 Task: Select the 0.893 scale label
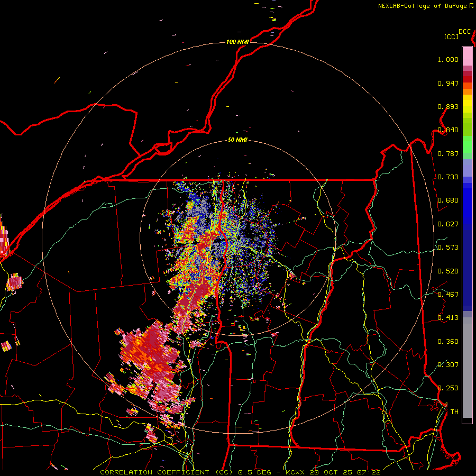point(448,106)
